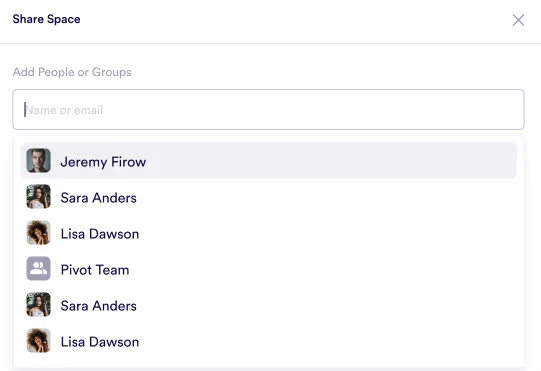Pick the Sara Anders name under Jeremy Firow
The height and width of the screenshot is (371, 541).
(x=99, y=198)
